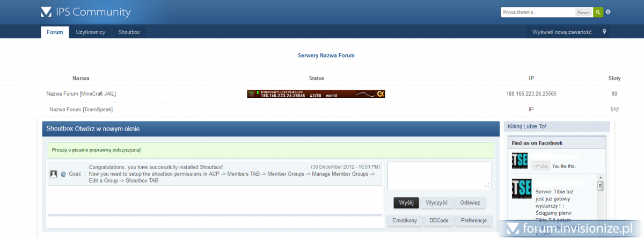
Task: Open the Forum search scope dropdown
Action: [x=583, y=12]
